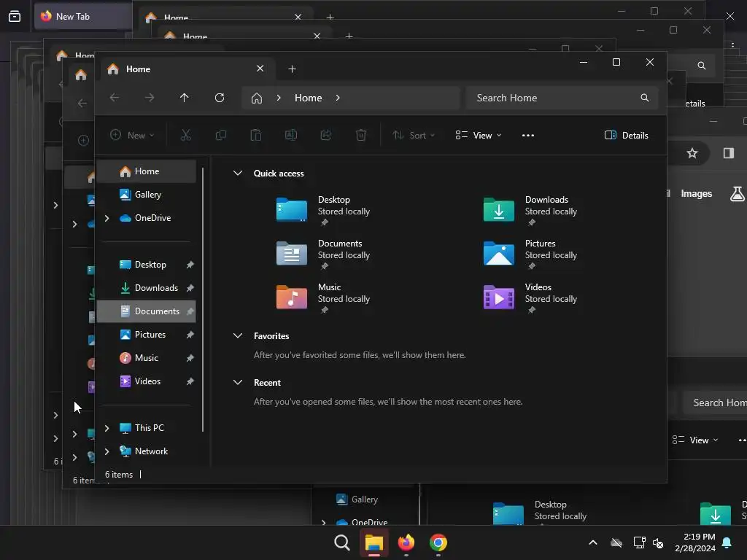Click the search magnifier in Search Home box
747x560 pixels.
coord(645,98)
